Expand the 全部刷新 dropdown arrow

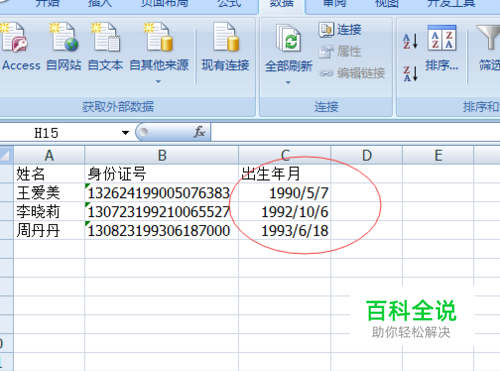pos(288,82)
